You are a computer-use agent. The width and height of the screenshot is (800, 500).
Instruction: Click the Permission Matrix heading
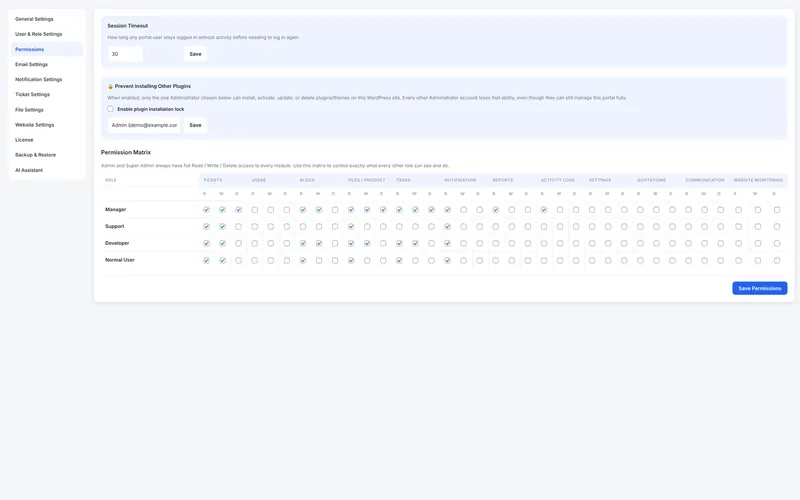(x=126, y=153)
